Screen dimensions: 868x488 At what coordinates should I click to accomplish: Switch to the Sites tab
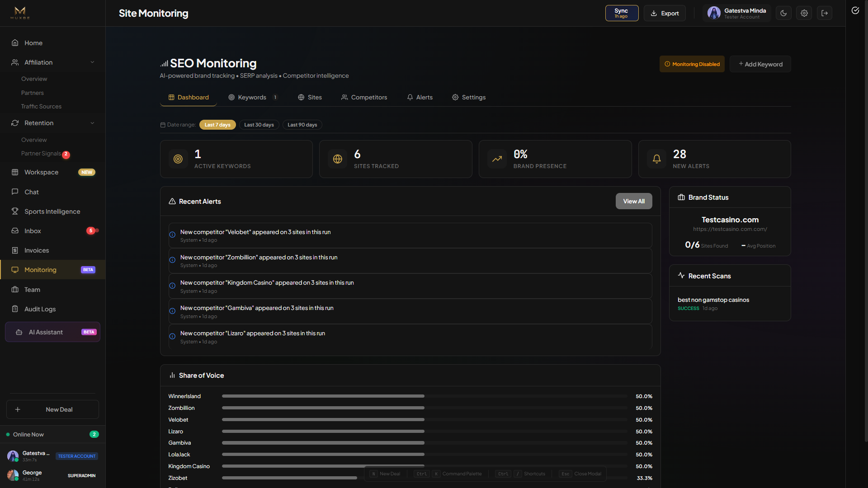coord(310,97)
